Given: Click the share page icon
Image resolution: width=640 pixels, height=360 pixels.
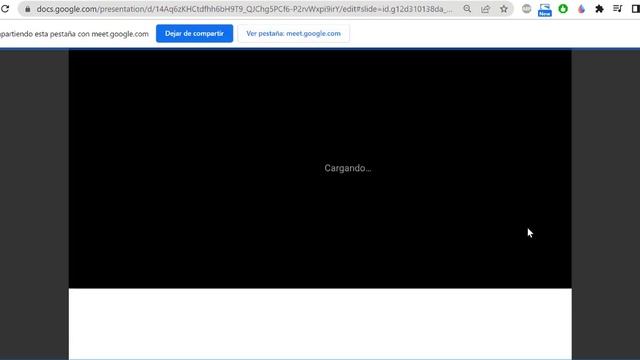Looking at the screenshot, I should (485, 9).
